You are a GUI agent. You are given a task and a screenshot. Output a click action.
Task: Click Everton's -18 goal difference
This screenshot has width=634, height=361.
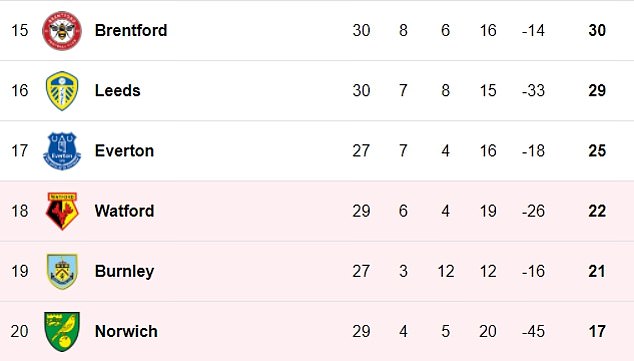click(533, 151)
